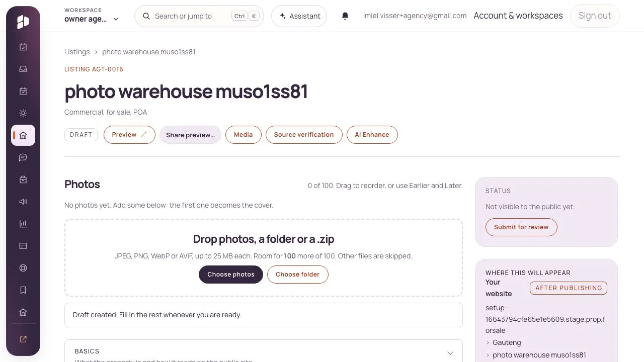Open the briefcase sidebar icon
This screenshot has width=644, height=362.
23,179
